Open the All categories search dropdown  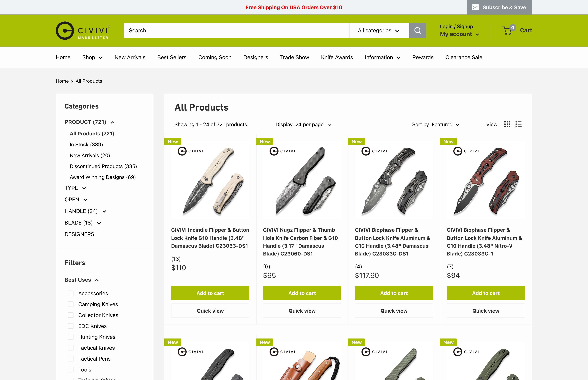(x=379, y=31)
